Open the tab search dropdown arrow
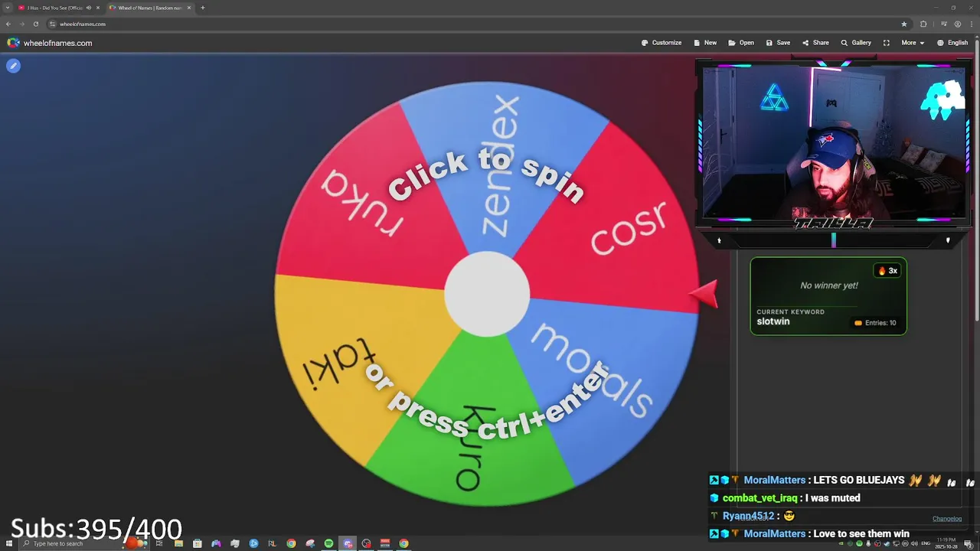Viewport: 980px width, 551px height. (8, 8)
